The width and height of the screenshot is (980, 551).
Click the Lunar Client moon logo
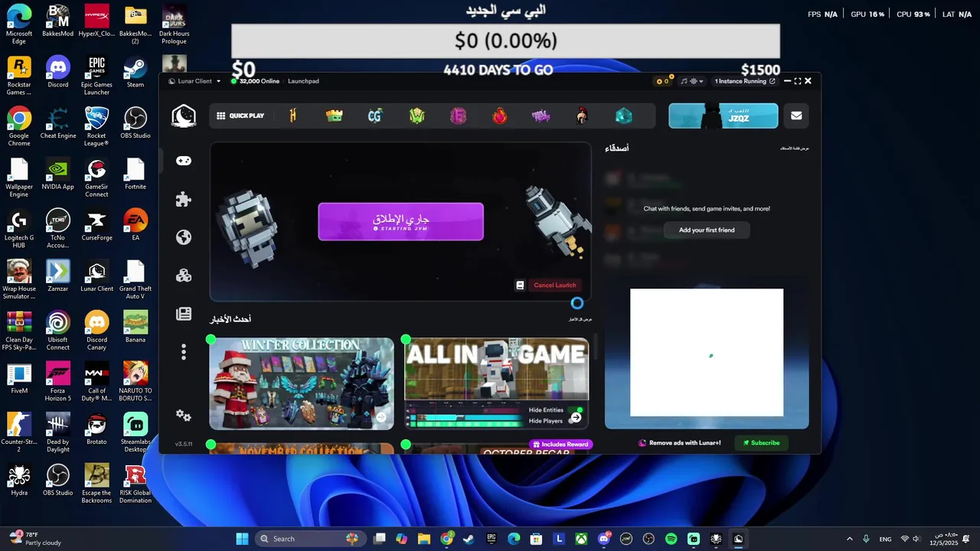(184, 116)
